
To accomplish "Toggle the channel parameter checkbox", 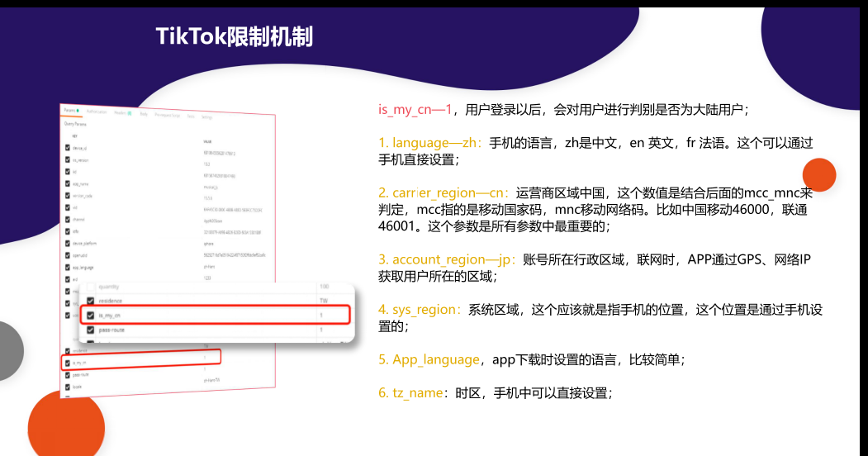I will pyautogui.click(x=68, y=219).
